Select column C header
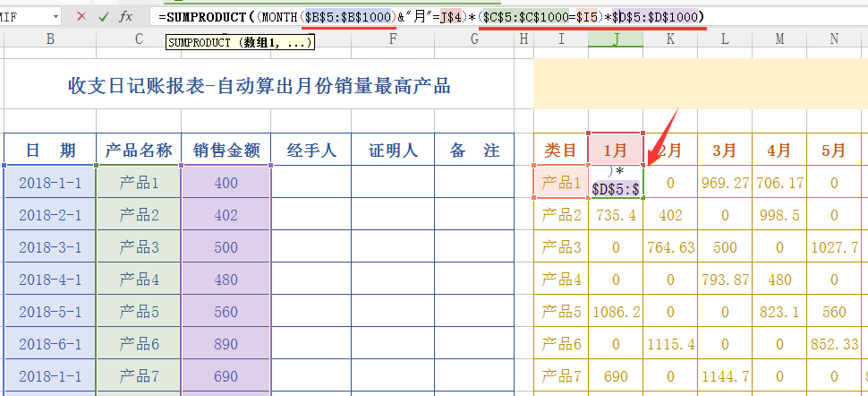 (139, 39)
